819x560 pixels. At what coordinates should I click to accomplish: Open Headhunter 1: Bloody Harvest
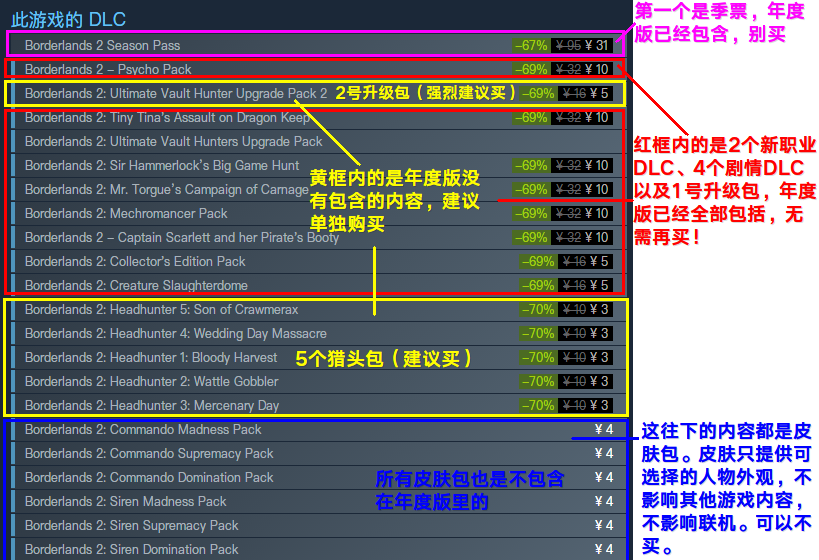pos(319,358)
